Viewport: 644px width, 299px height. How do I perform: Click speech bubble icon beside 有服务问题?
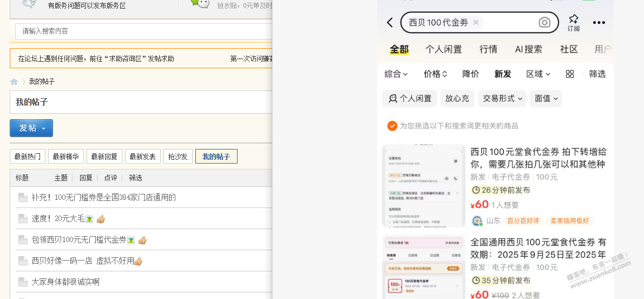[30, 3]
